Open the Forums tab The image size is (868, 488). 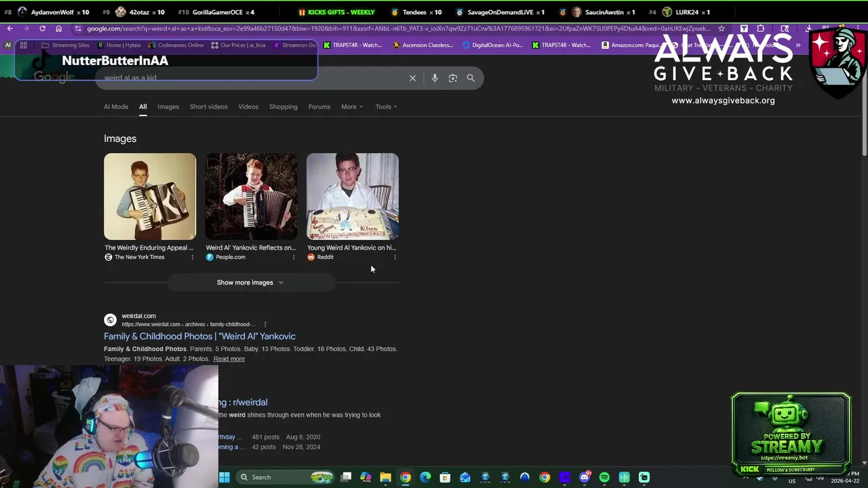coord(319,106)
